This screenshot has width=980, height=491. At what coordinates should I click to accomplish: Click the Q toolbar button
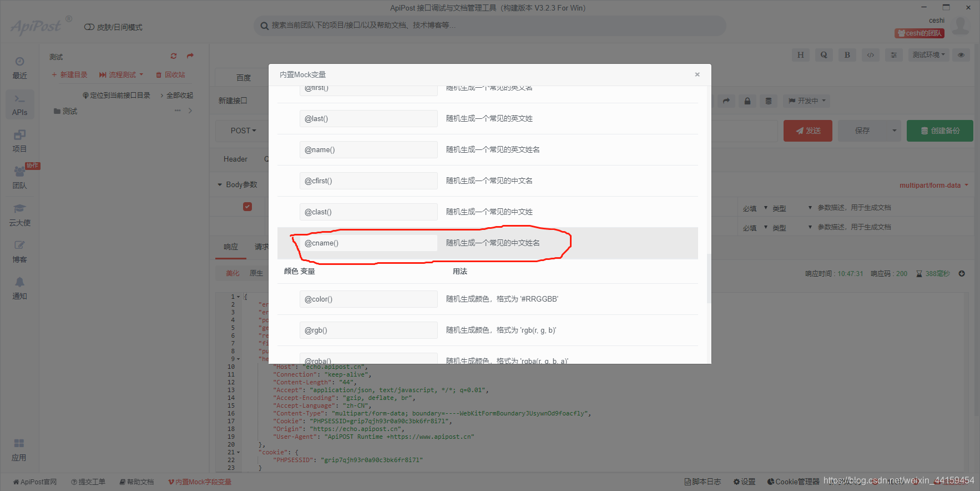(x=824, y=55)
